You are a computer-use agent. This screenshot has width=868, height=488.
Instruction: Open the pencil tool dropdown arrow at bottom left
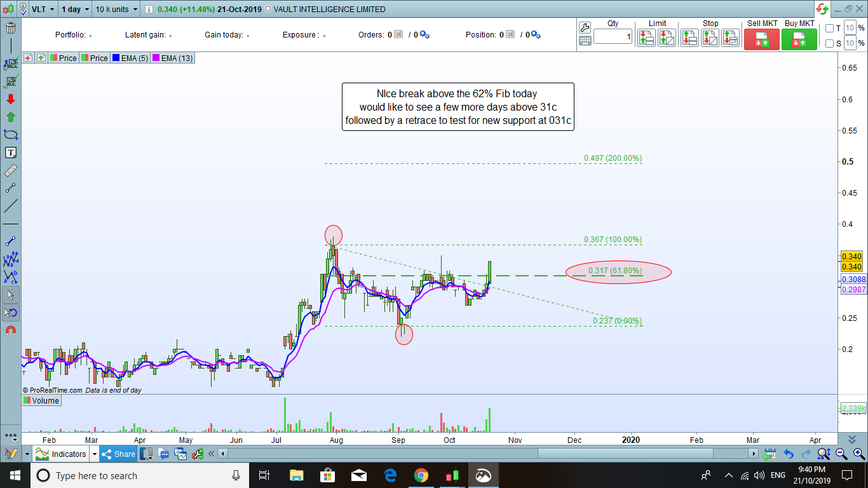27,454
